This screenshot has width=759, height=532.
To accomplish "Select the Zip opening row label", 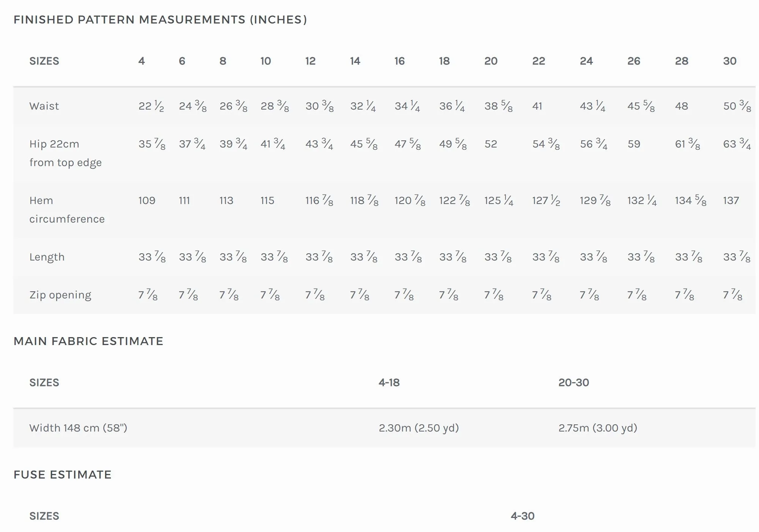I will (60, 295).
